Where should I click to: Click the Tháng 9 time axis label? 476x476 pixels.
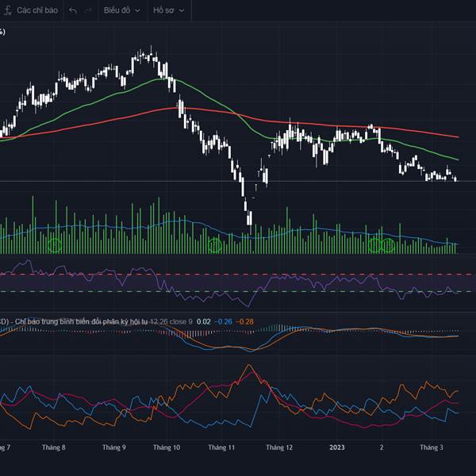pyautogui.click(x=113, y=447)
